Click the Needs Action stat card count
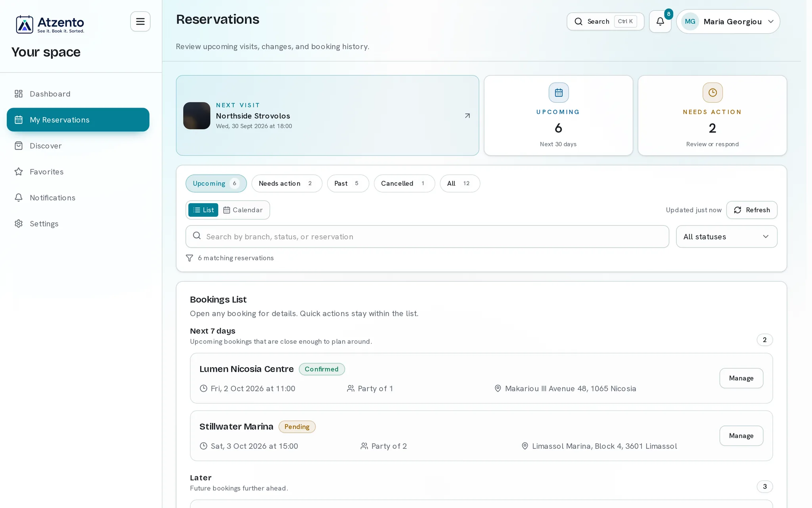Image resolution: width=812 pixels, height=508 pixels. [x=712, y=128]
